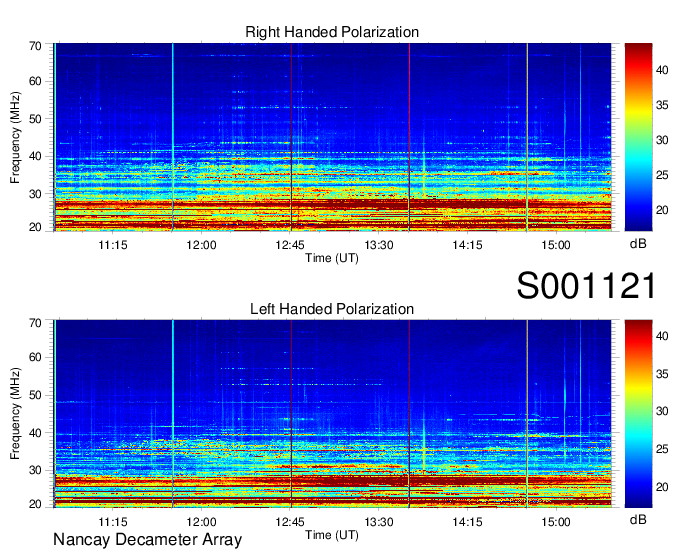Viewport: 680px width, 552px height.
Task: Click Frequency (MHz) label of bottom plot
Action: [x=15, y=414]
